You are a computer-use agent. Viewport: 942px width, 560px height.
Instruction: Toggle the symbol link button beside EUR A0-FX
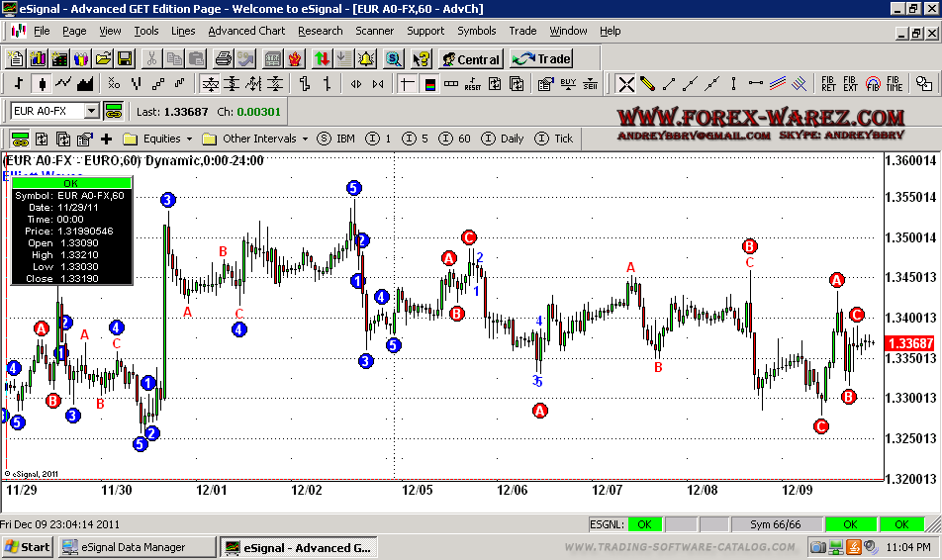point(112,112)
